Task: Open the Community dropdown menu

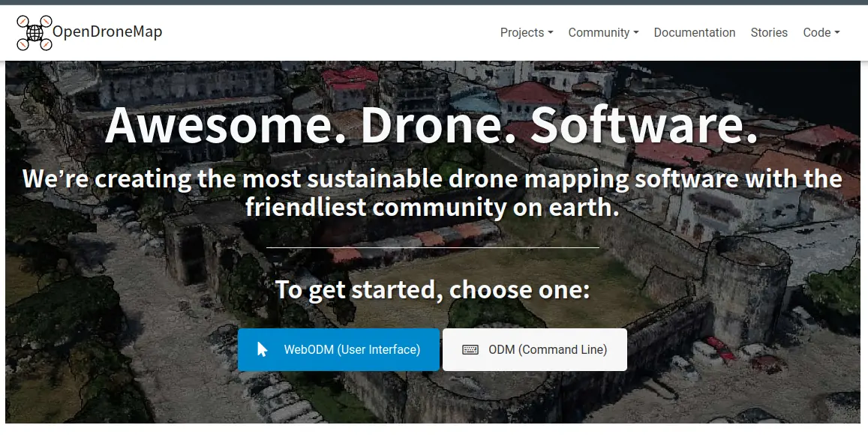Action: (x=603, y=33)
